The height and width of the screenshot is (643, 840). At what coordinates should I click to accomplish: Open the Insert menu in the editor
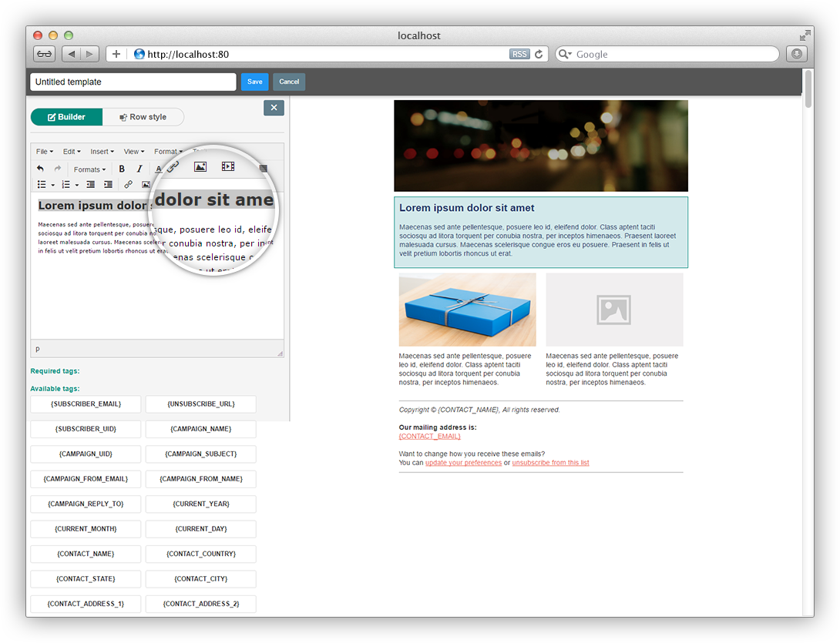click(102, 151)
